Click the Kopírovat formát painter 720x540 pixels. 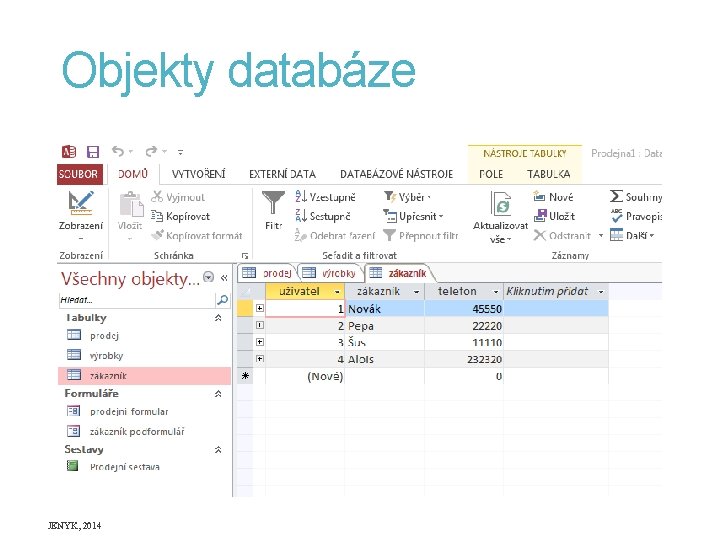[x=197, y=236]
